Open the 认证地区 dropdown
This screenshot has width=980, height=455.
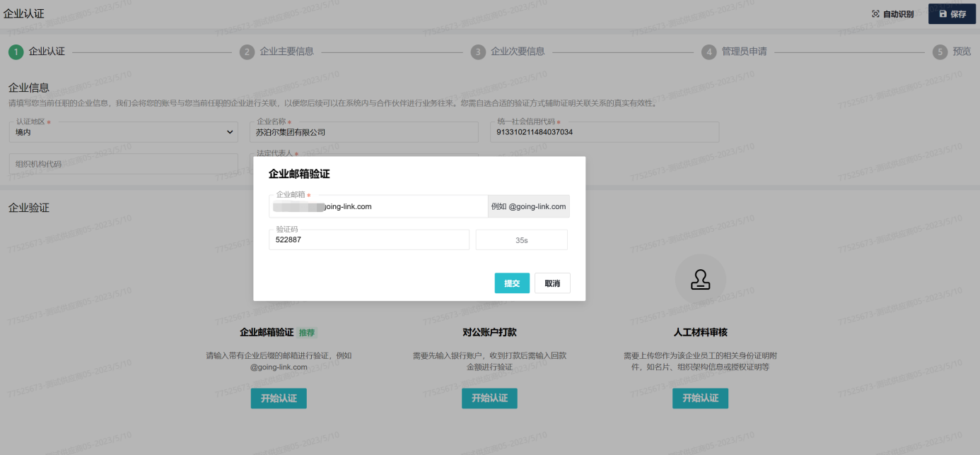[124, 132]
